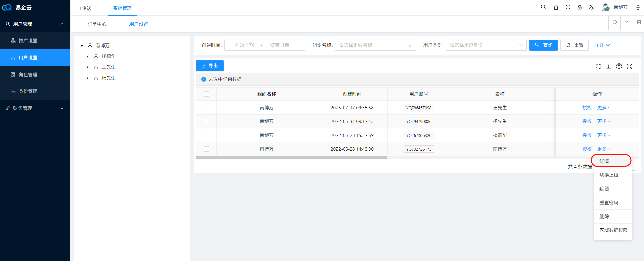Check the row checkbox for YQ786457098

(x=206, y=108)
